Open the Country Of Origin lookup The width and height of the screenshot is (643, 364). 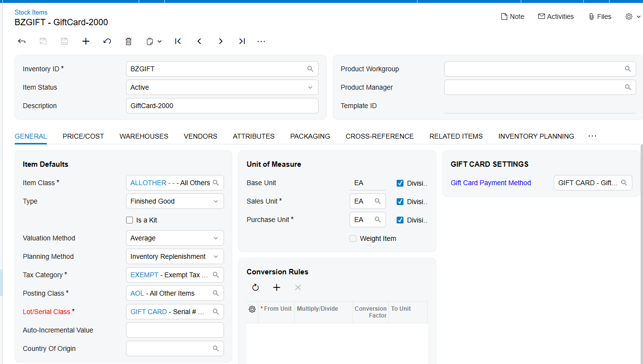[216, 348]
